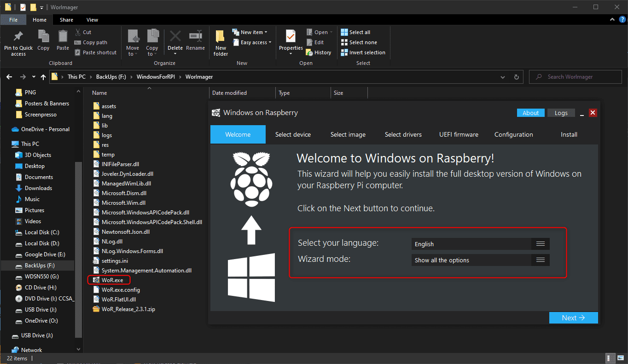Collapse the ribbon with the chevron
628x364 pixels.
click(x=612, y=20)
